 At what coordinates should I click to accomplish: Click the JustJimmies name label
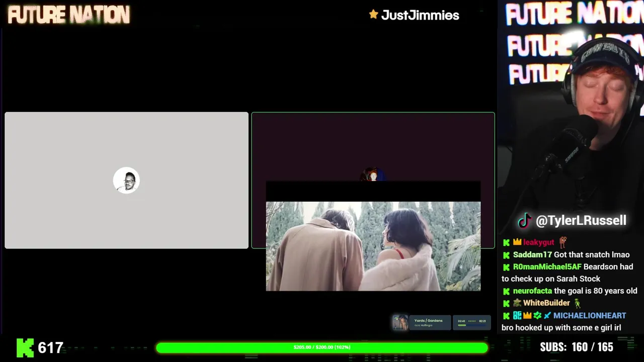pyautogui.click(x=420, y=15)
